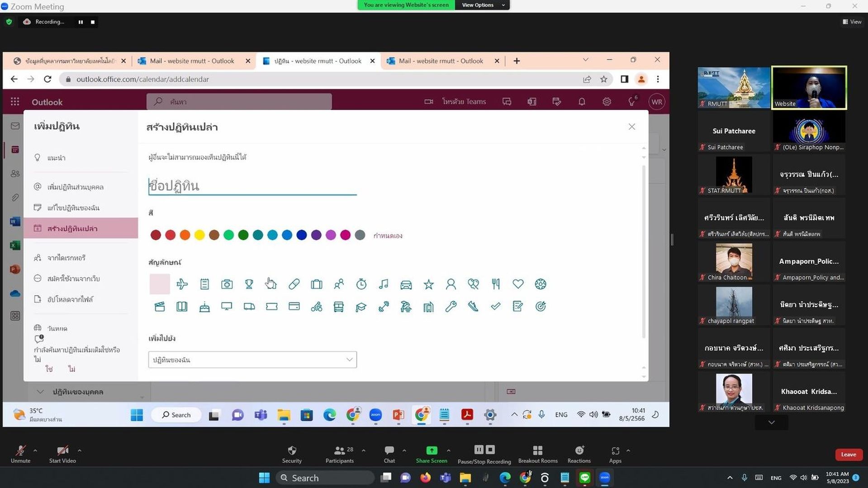Pick the music note charm icon
This screenshot has width=868, height=488.
coord(384,284)
